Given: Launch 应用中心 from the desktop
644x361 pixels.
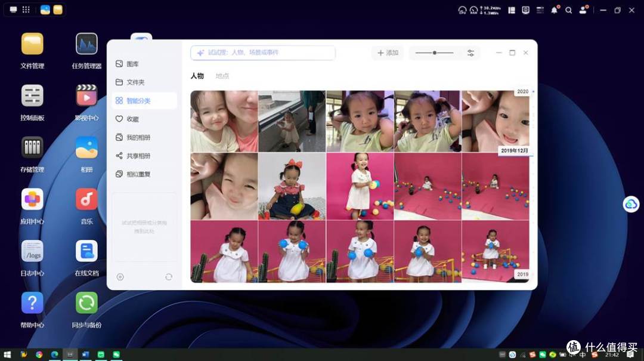Looking at the screenshot, I should coord(32,199).
